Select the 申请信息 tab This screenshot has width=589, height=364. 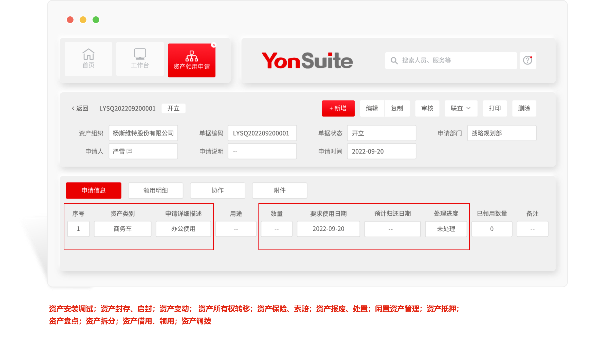[x=93, y=190]
